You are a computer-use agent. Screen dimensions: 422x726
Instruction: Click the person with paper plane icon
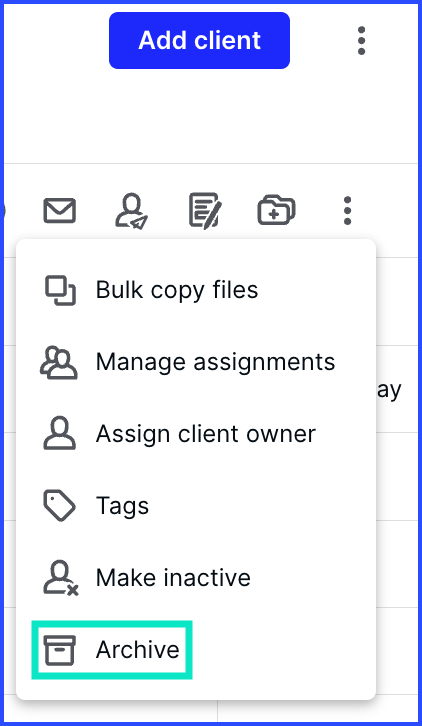coord(132,211)
